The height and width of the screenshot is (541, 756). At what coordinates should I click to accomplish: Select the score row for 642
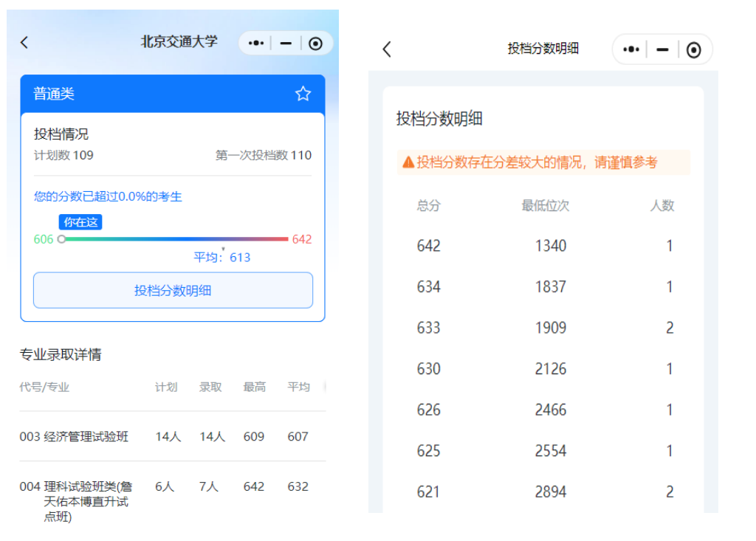543,246
